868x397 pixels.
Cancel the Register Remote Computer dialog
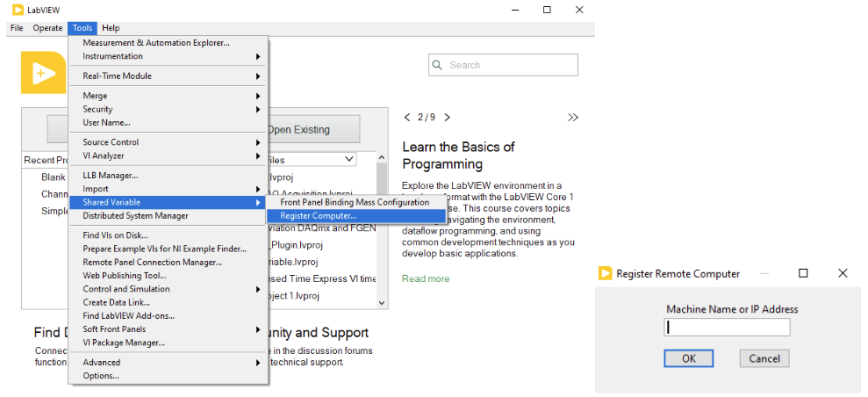point(764,358)
